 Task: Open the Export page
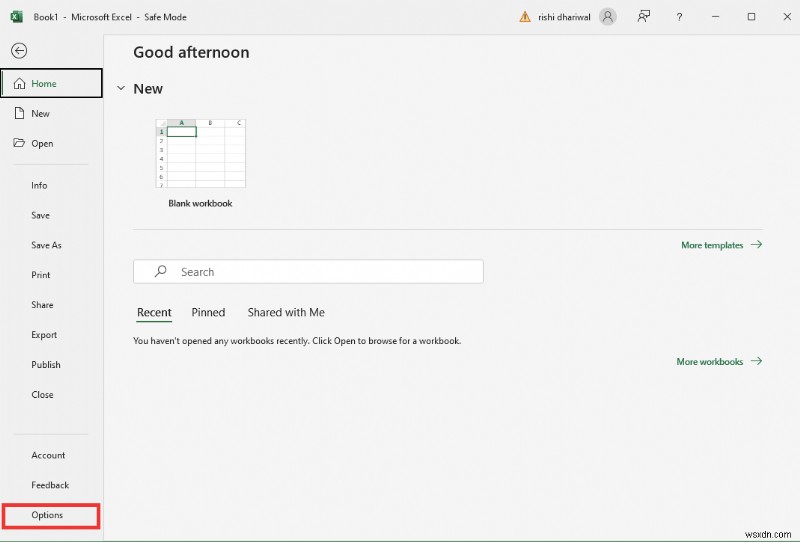pyautogui.click(x=44, y=335)
